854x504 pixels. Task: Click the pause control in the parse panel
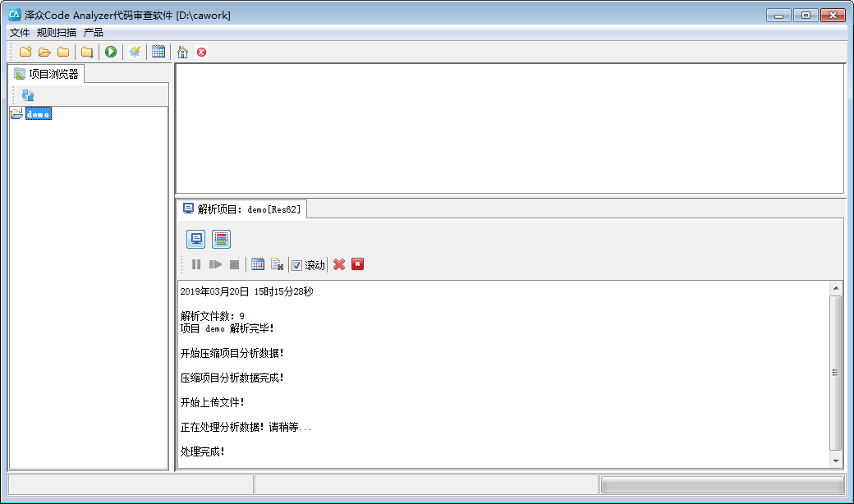pos(196,264)
